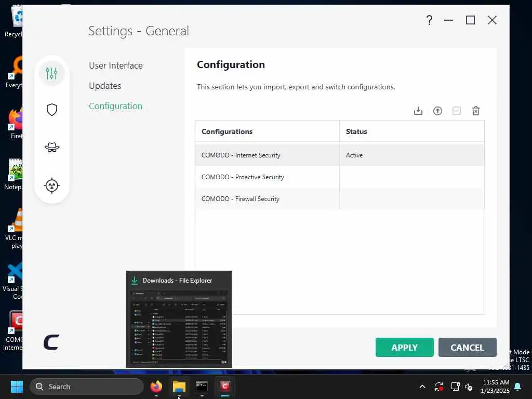The width and height of the screenshot is (532, 399).
Task: Select the Configuration settings section
Action: pos(115,106)
